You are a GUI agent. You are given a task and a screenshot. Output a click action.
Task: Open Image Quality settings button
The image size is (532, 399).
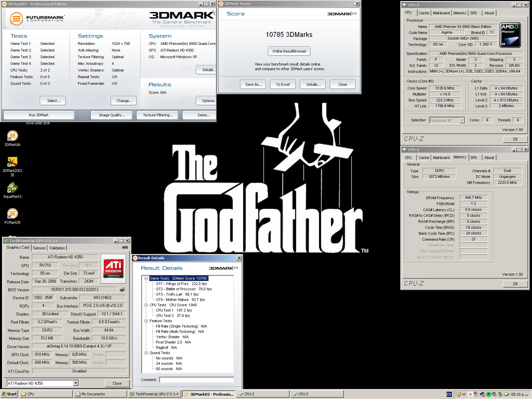(112, 115)
